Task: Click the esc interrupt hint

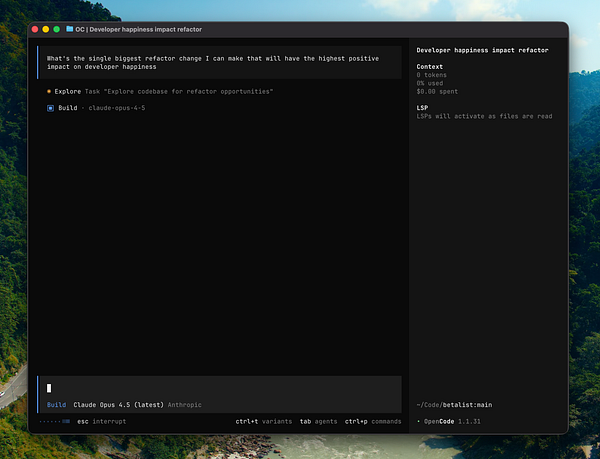Action: coord(101,422)
